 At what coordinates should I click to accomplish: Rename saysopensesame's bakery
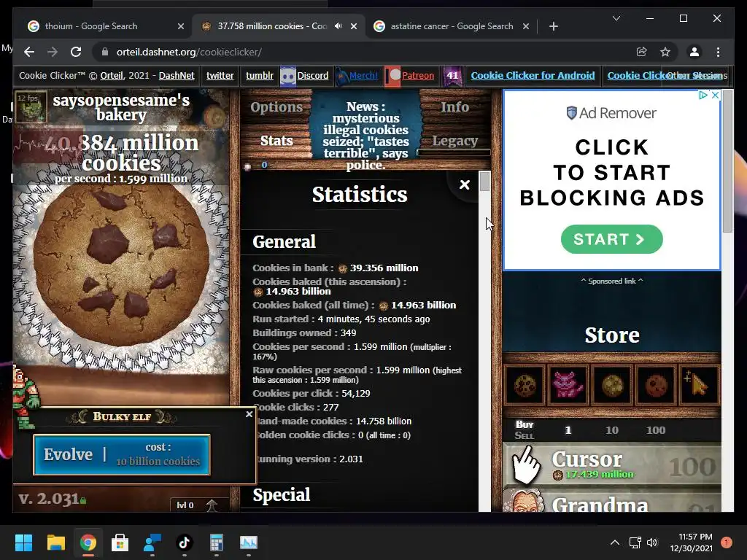click(x=121, y=108)
